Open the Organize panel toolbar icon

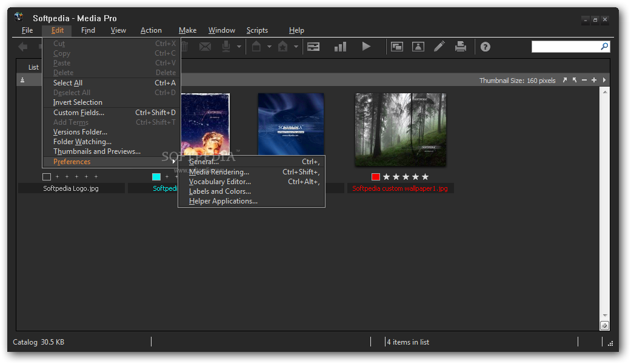313,47
